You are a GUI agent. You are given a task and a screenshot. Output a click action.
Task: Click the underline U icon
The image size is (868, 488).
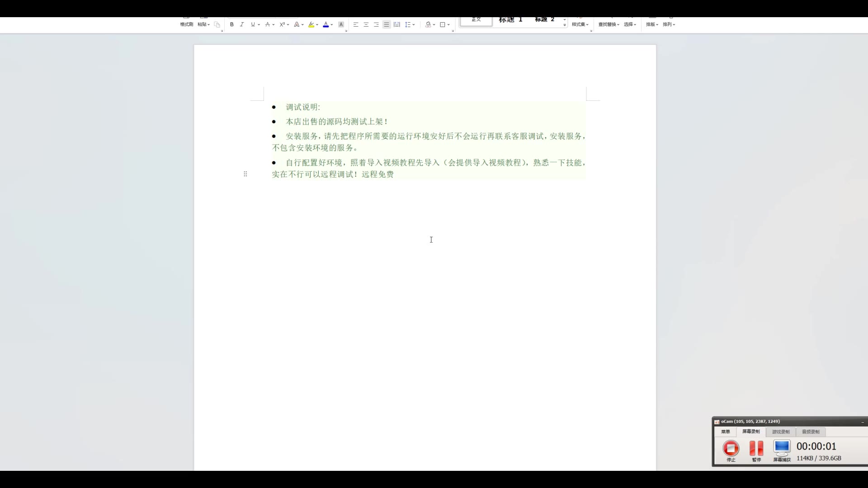pos(253,24)
